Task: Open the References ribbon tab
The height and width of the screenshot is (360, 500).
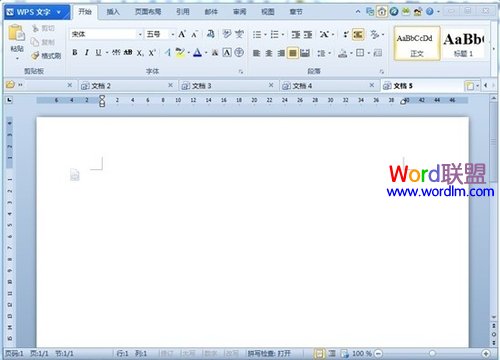Action: [x=182, y=12]
